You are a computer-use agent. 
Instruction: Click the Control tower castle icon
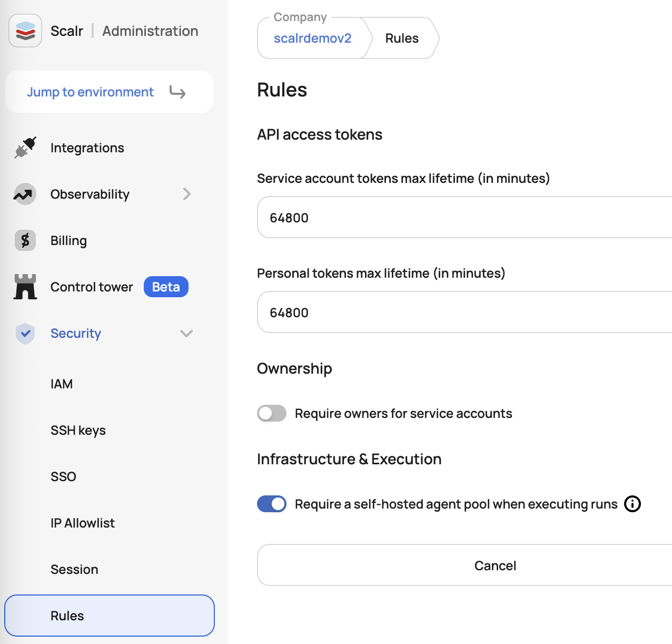(25, 287)
